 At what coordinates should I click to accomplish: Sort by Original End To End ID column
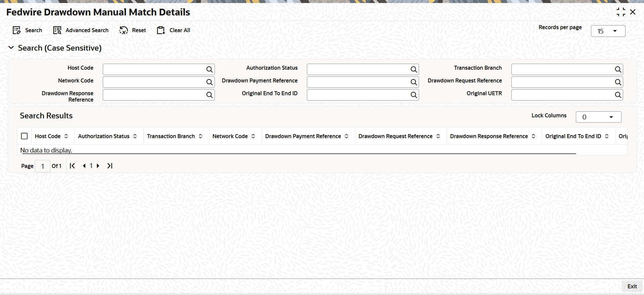coord(607,136)
